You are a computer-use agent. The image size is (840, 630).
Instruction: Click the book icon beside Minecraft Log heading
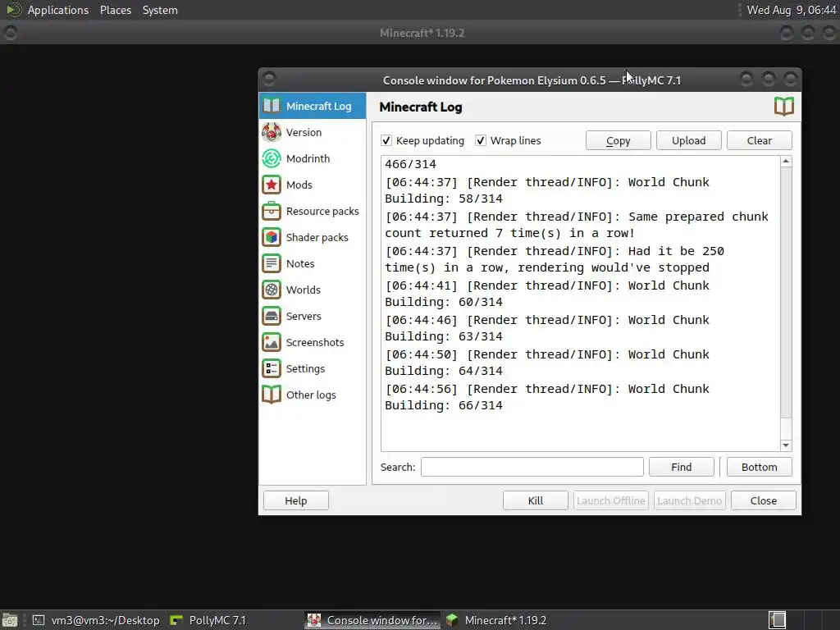[783, 106]
